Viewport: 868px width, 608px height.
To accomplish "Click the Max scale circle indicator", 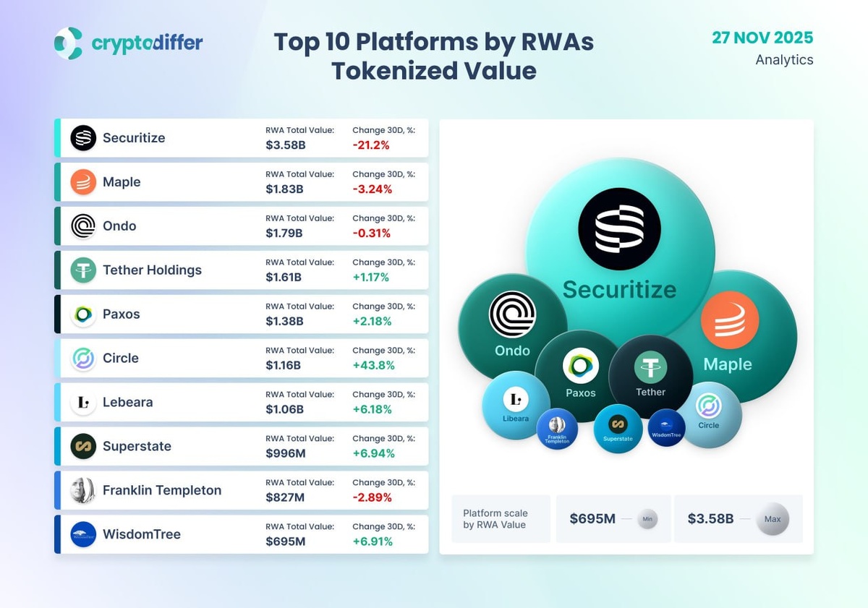I will click(773, 519).
